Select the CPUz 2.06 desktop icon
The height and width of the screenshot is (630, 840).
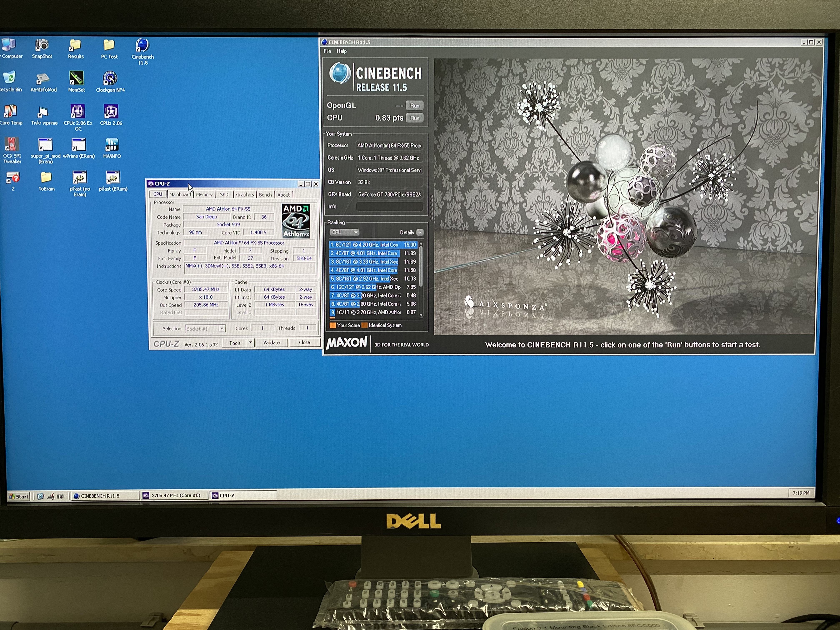point(111,115)
